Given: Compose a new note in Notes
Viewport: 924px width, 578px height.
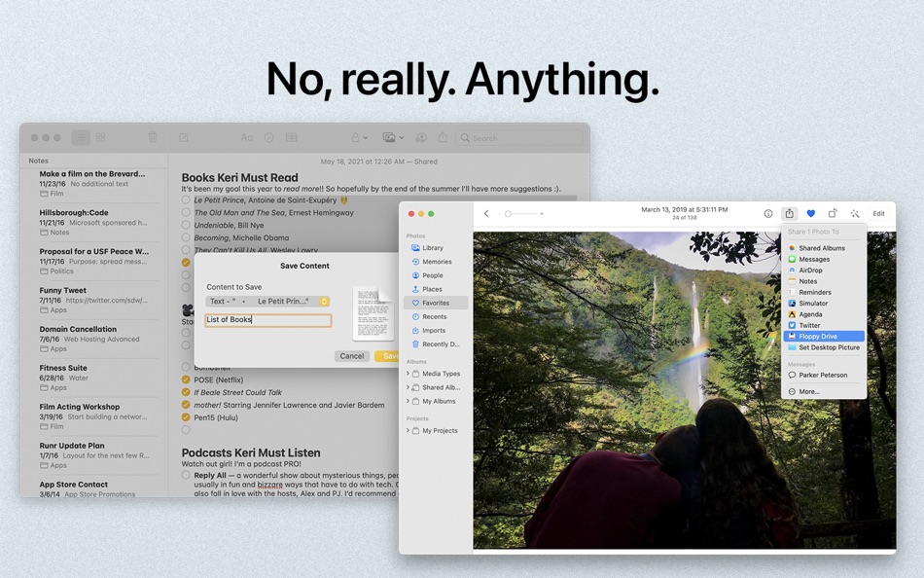Looking at the screenshot, I should point(184,137).
